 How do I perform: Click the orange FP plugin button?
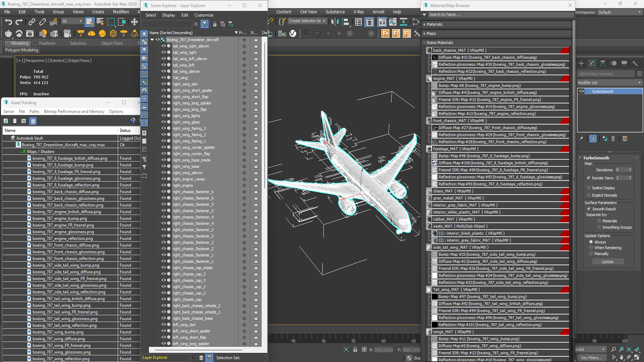pyautogui.click(x=385, y=34)
